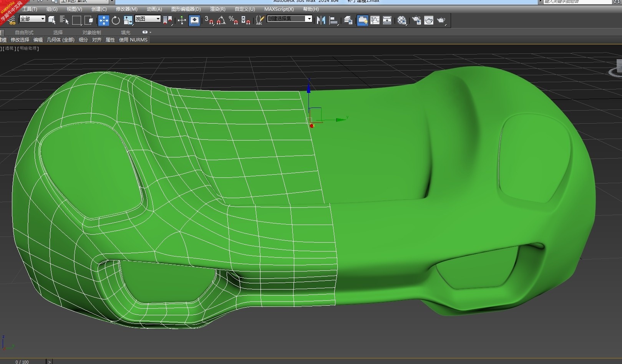Click the 使用 NURMS button

click(x=133, y=40)
